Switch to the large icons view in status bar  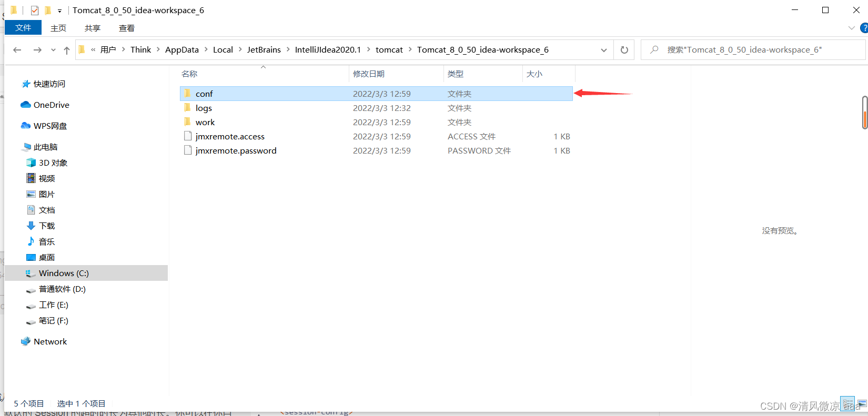tap(862, 403)
